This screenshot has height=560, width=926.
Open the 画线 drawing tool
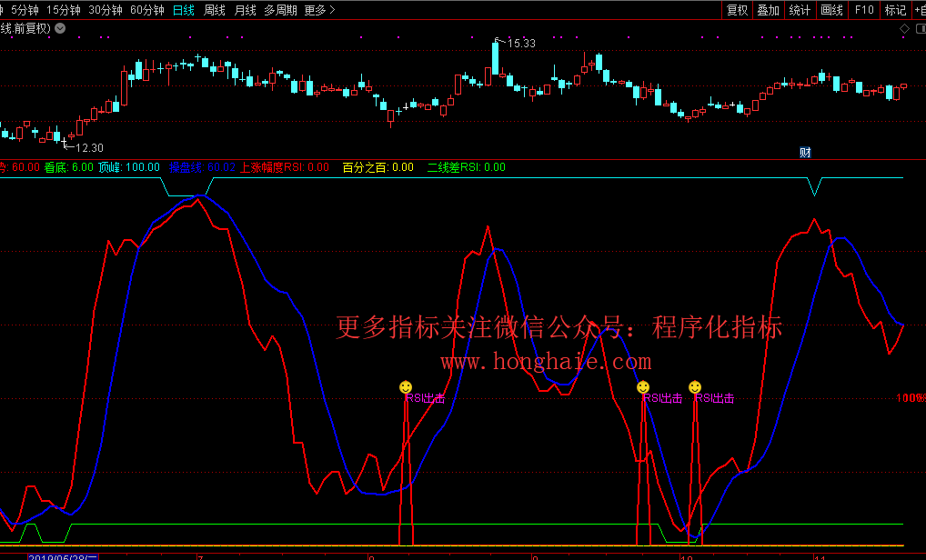click(x=831, y=10)
